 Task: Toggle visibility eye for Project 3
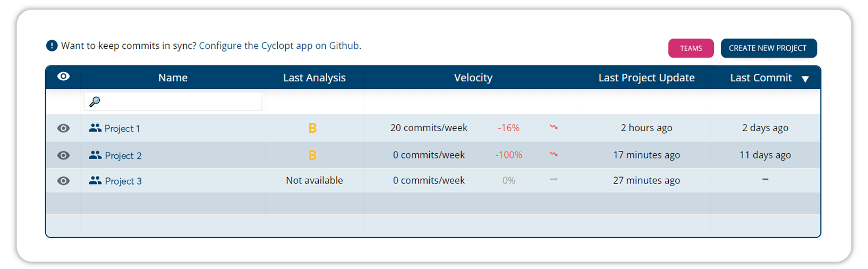pyautogui.click(x=63, y=181)
